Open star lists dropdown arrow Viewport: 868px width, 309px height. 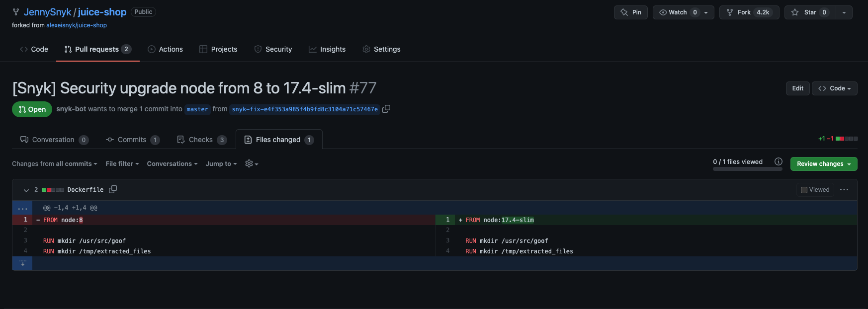click(x=844, y=12)
